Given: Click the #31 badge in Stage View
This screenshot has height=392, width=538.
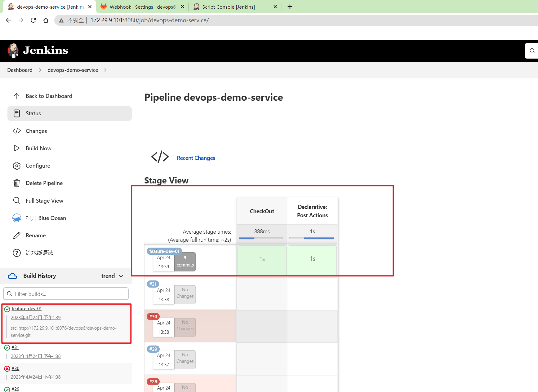Looking at the screenshot, I should tap(153, 284).
